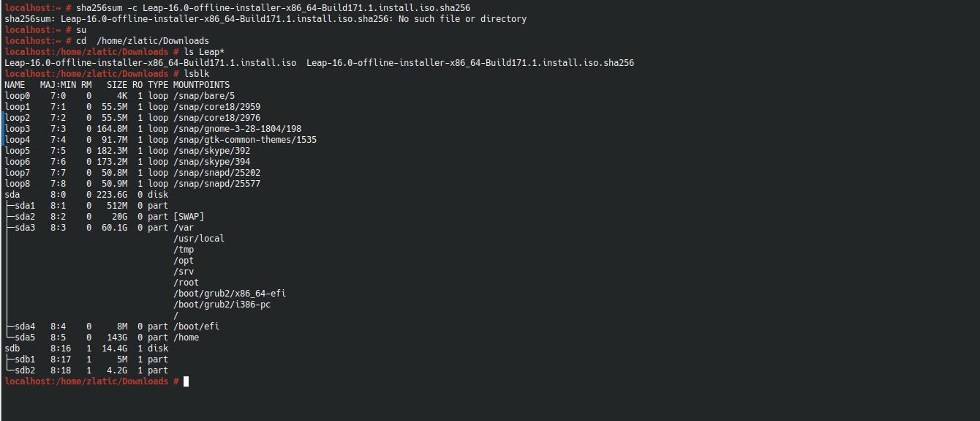Click the NAME column header in lsblk output
Image resolution: width=980 pixels, height=421 pixels.
pos(15,85)
